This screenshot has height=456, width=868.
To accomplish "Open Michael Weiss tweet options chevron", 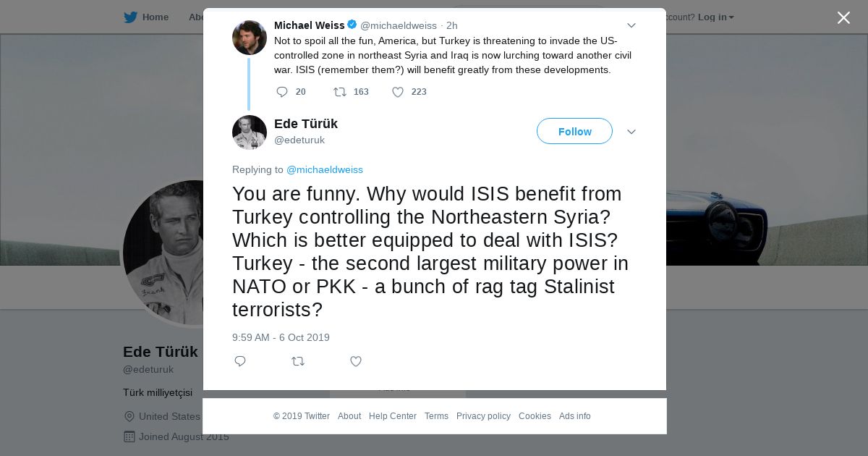I will pos(631,25).
